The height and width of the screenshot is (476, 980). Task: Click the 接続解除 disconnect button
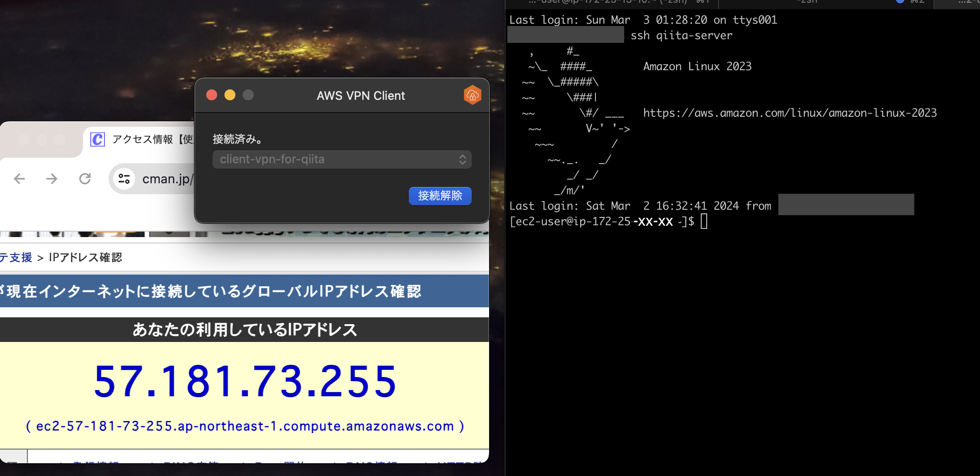[440, 196]
